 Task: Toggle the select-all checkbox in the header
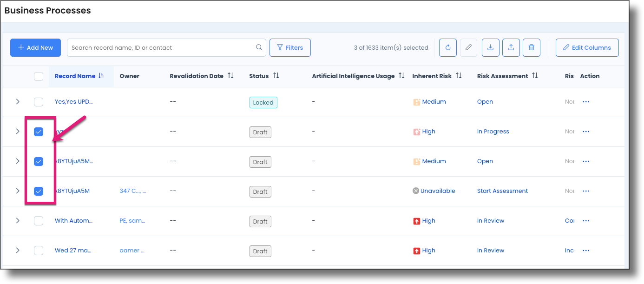[39, 76]
